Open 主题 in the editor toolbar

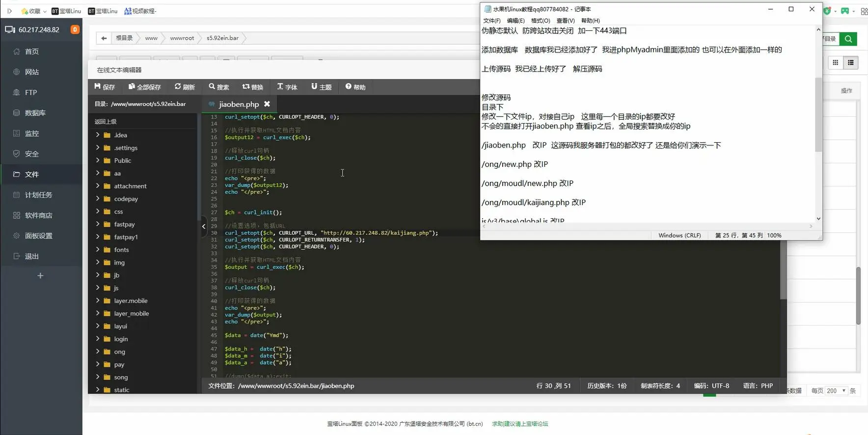coord(322,87)
